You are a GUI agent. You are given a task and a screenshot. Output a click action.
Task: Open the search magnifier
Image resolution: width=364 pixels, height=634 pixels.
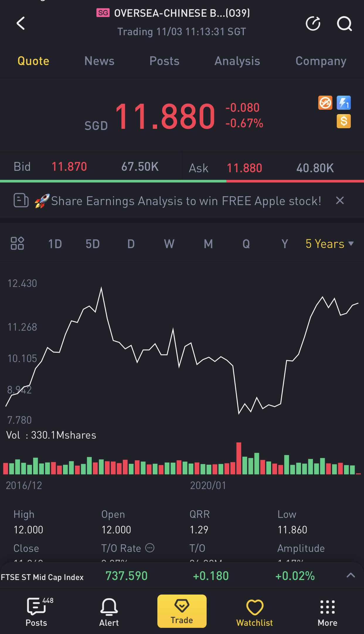344,23
